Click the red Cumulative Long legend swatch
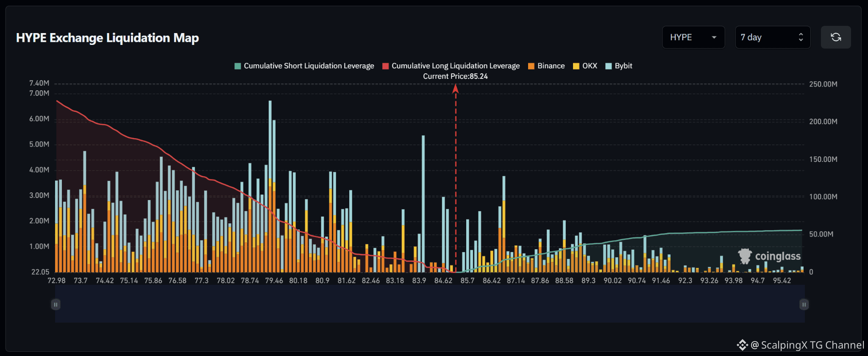The image size is (868, 356). click(x=386, y=66)
